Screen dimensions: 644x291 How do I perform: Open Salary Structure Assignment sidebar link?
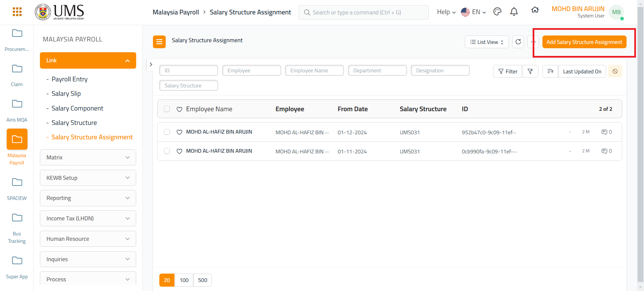(x=92, y=137)
